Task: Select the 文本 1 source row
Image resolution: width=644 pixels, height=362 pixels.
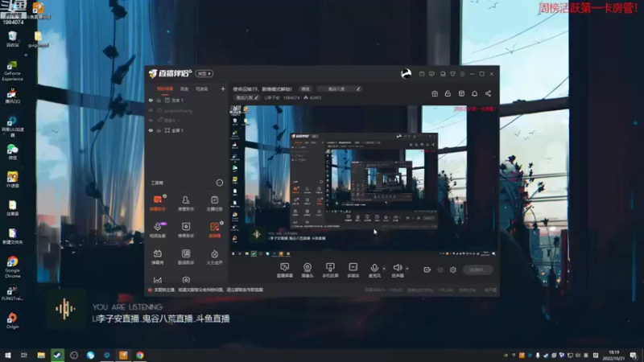Action: (x=187, y=100)
